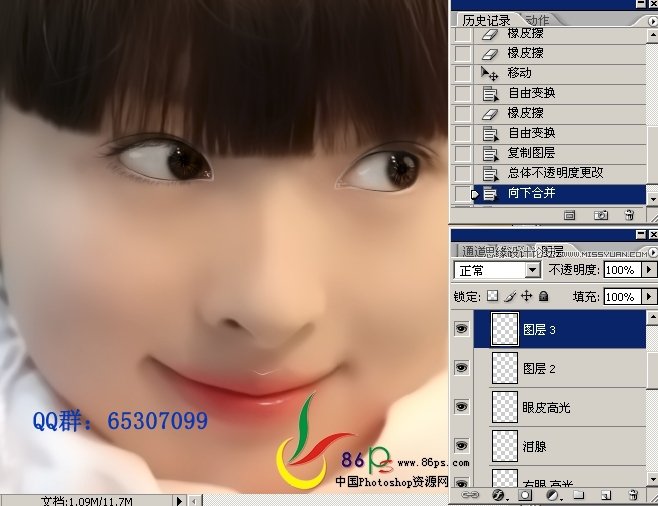Toggle visibility of the 眼皮高光 layer
The height and width of the screenshot is (506, 658).
[x=462, y=407]
